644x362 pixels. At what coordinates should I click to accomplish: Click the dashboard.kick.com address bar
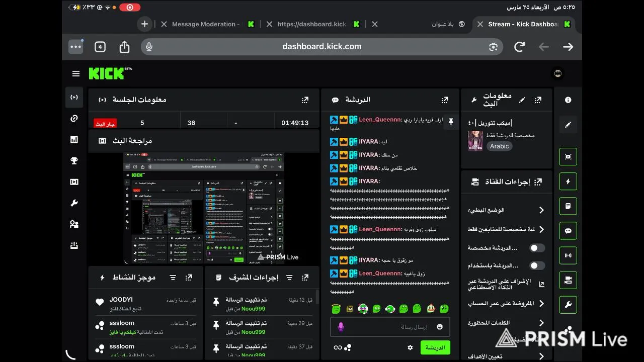pos(322,46)
